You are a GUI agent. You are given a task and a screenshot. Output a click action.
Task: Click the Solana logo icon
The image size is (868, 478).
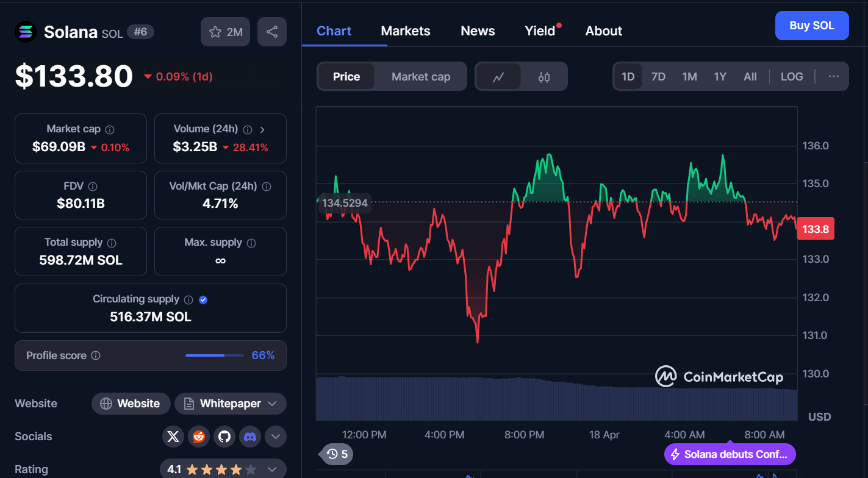[x=26, y=32]
